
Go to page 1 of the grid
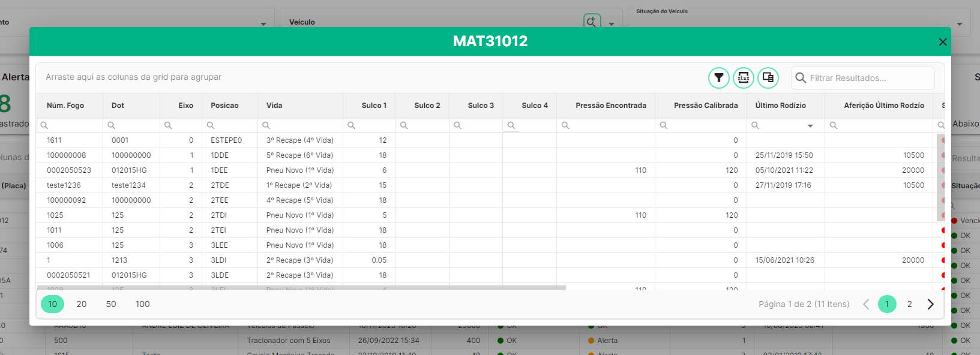(x=887, y=304)
